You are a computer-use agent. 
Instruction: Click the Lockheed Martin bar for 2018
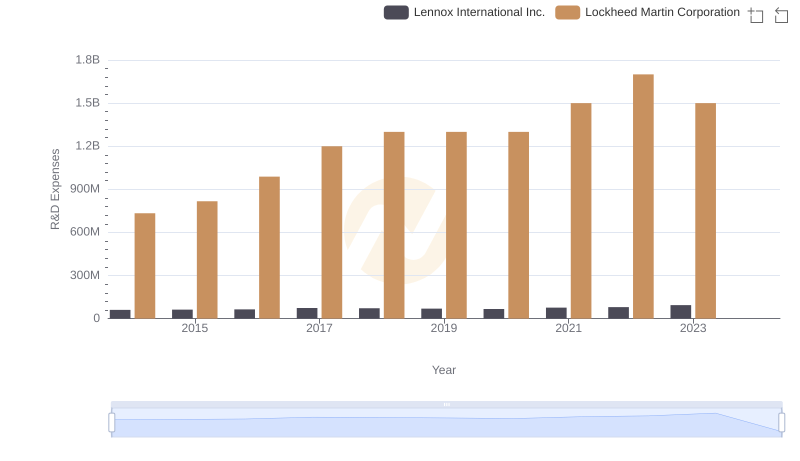click(x=394, y=225)
